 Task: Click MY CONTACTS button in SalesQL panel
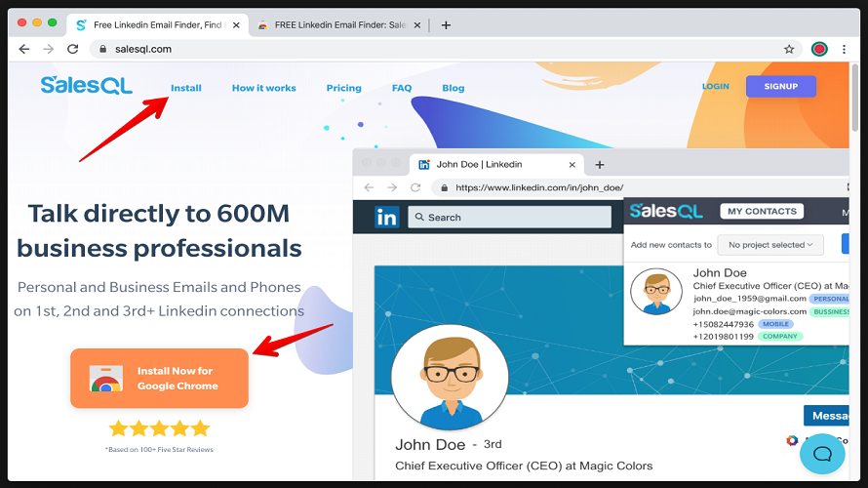762,211
